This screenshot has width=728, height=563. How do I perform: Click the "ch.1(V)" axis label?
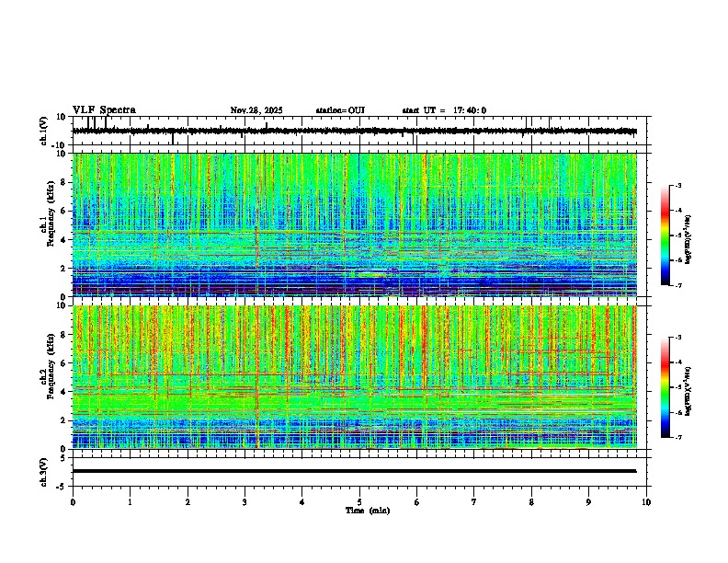[44, 131]
